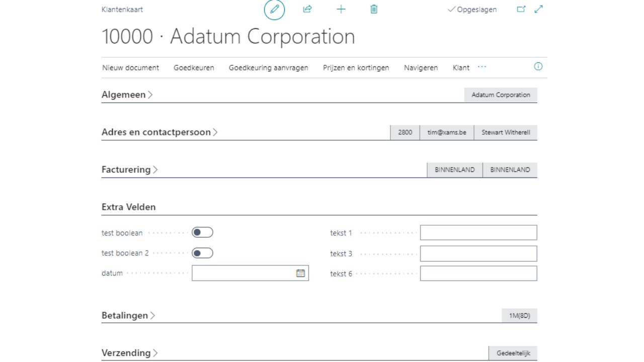
Task: Click the trash delete icon
Action: (x=374, y=9)
